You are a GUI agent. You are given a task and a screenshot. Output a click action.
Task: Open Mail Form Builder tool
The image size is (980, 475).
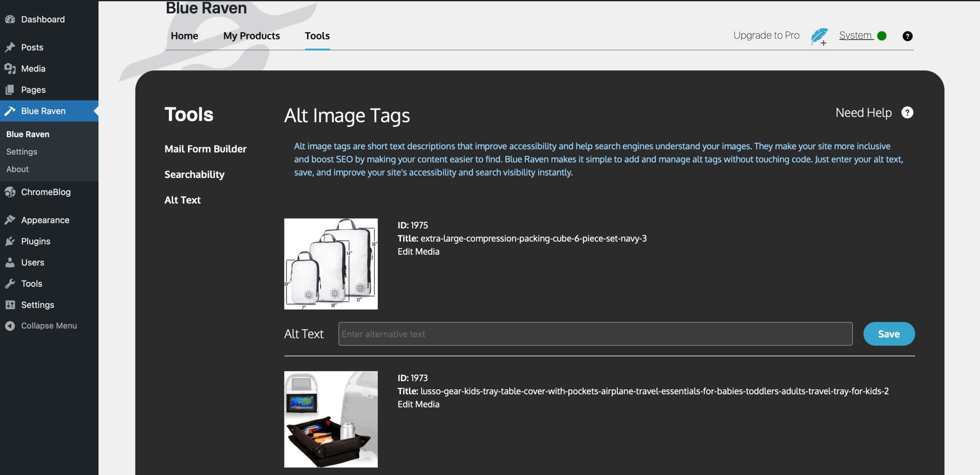tap(205, 149)
